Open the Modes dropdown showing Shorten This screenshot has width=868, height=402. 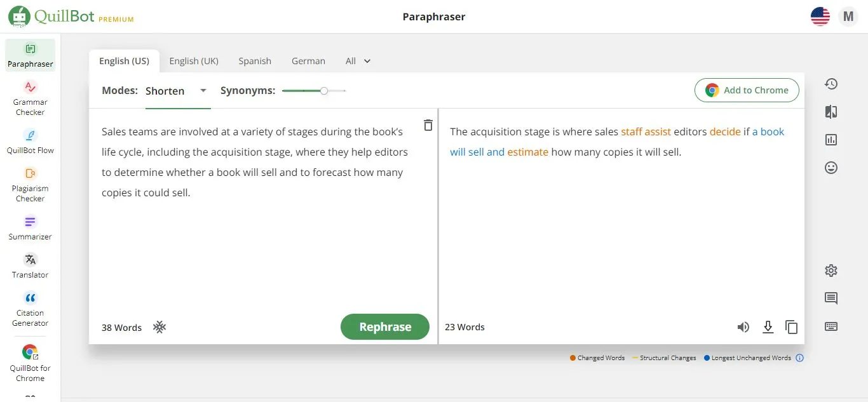[178, 90]
